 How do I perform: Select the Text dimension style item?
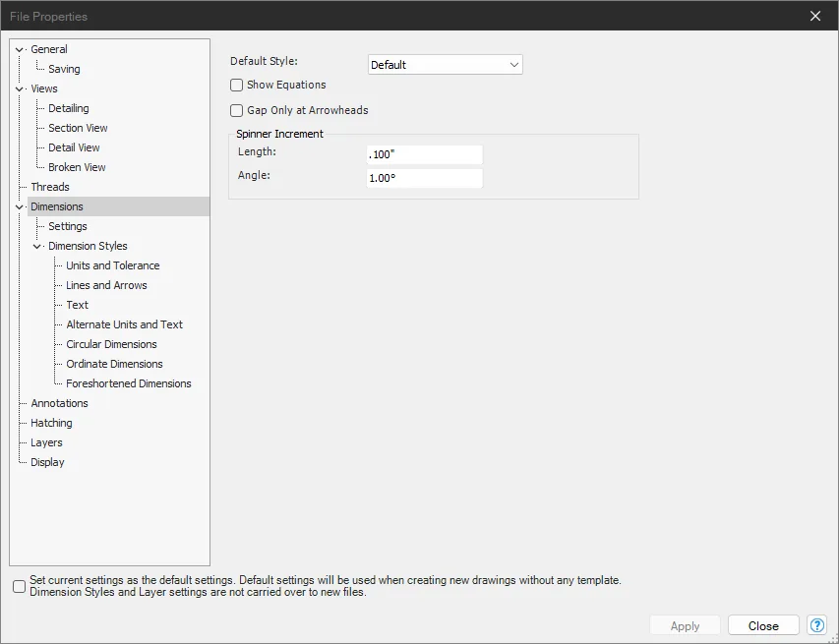click(78, 305)
